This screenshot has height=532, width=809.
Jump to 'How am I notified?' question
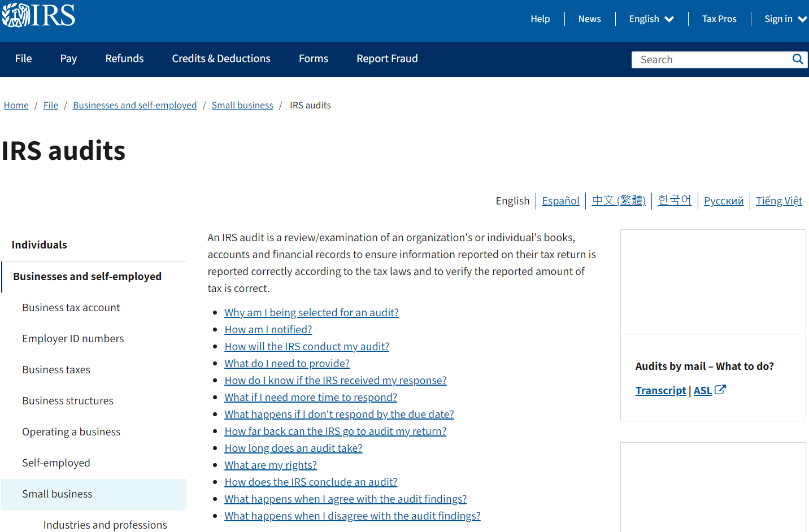coord(268,330)
